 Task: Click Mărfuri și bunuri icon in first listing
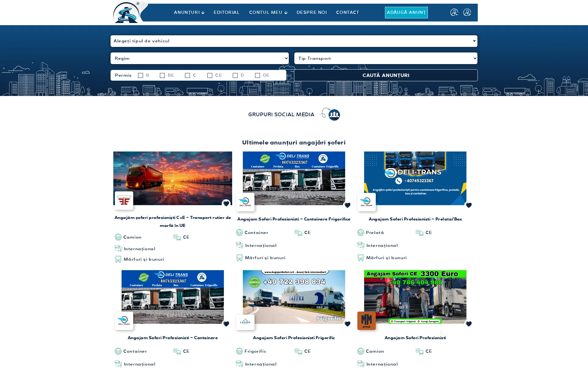pos(118,259)
